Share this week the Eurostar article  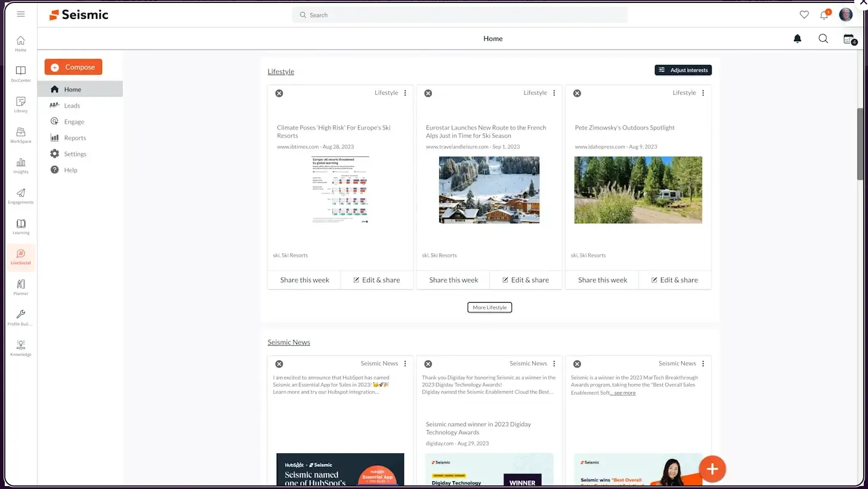(x=453, y=280)
